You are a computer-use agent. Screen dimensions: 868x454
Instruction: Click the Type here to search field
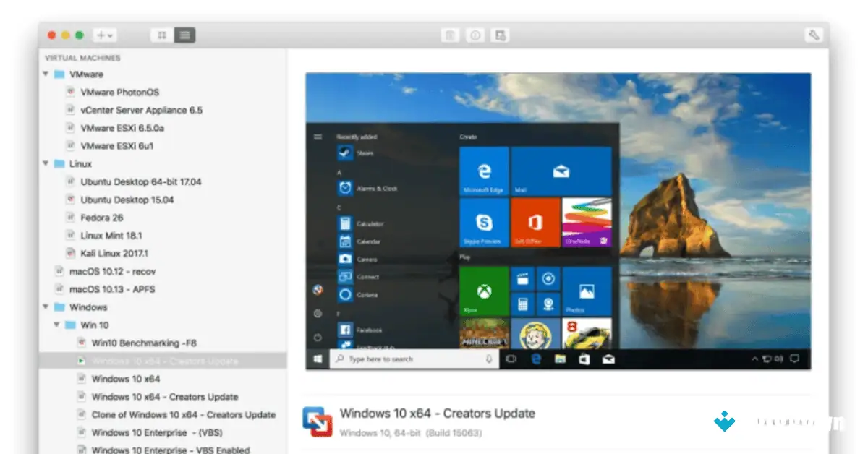[x=405, y=359]
